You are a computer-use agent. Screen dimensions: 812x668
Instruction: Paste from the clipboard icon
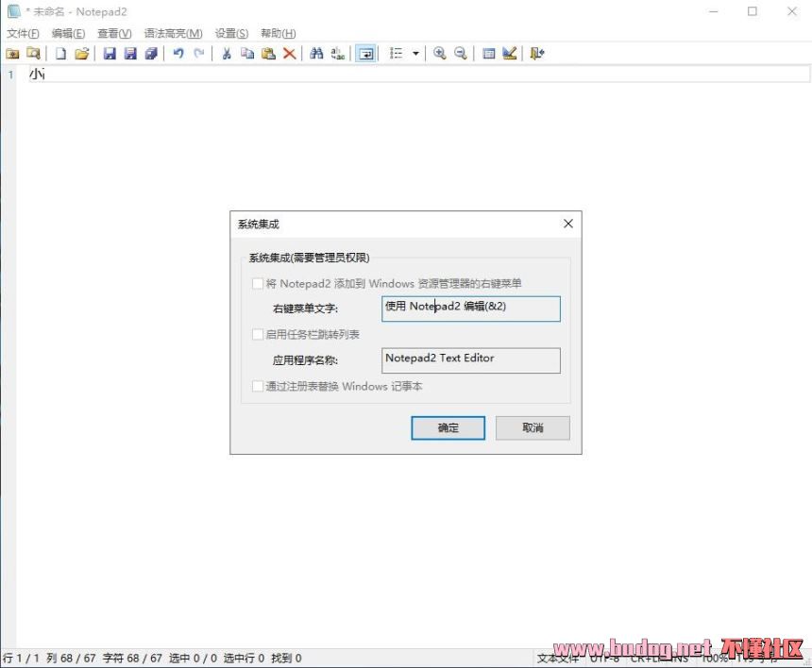[268, 53]
